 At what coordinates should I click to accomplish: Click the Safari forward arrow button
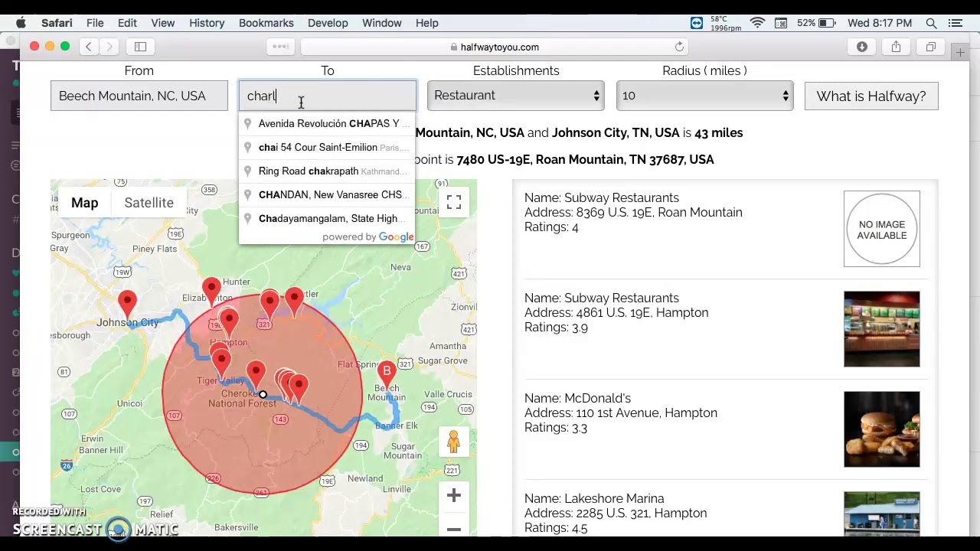pyautogui.click(x=109, y=47)
